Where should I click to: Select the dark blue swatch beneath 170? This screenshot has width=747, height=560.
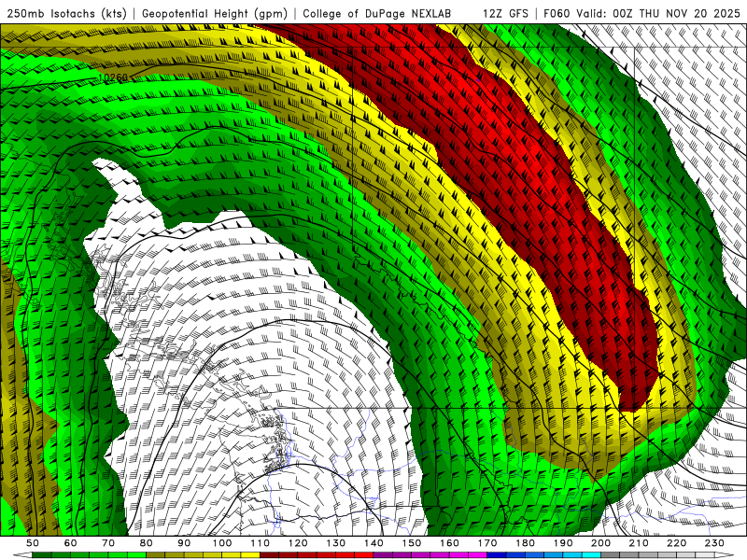(x=497, y=555)
